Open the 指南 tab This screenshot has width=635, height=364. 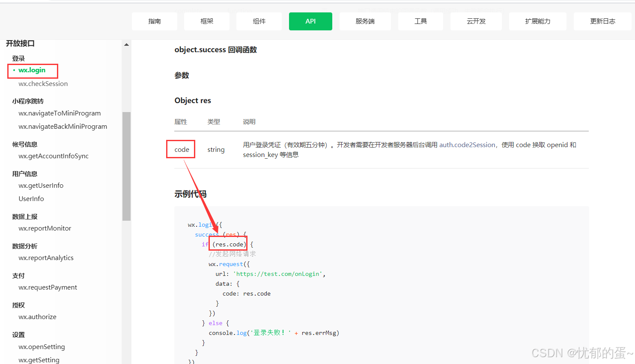(155, 21)
